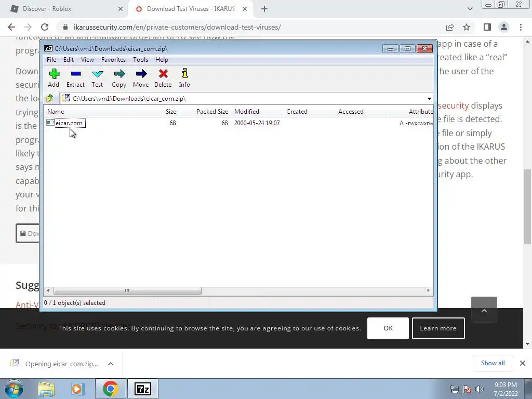The height and width of the screenshot is (399, 532).
Task: Show all downloads
Action: tap(493, 363)
